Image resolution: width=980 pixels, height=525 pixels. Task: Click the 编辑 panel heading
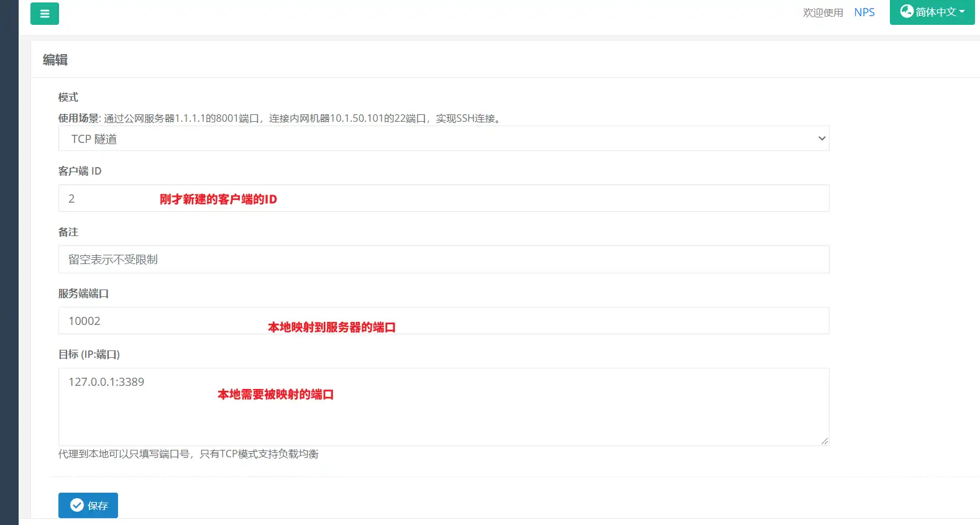(55, 60)
